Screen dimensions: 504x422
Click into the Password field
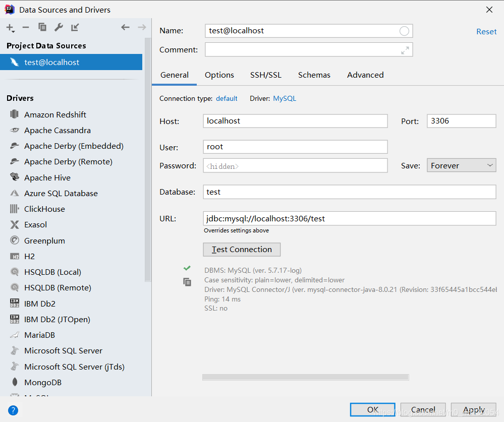[x=295, y=166]
